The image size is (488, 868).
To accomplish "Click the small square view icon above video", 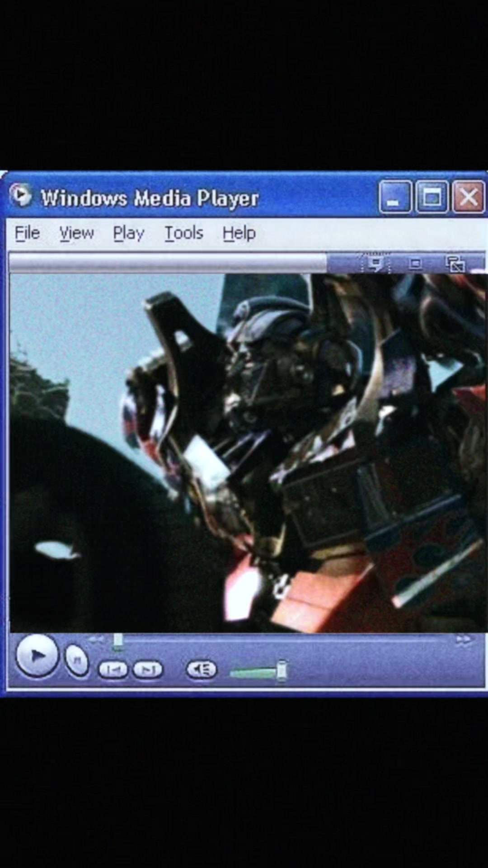I will tap(415, 264).
